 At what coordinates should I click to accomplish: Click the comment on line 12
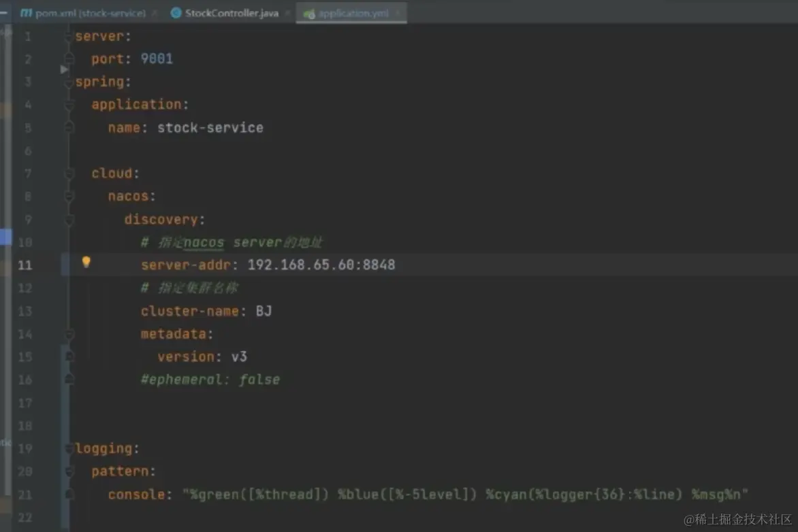(189, 288)
